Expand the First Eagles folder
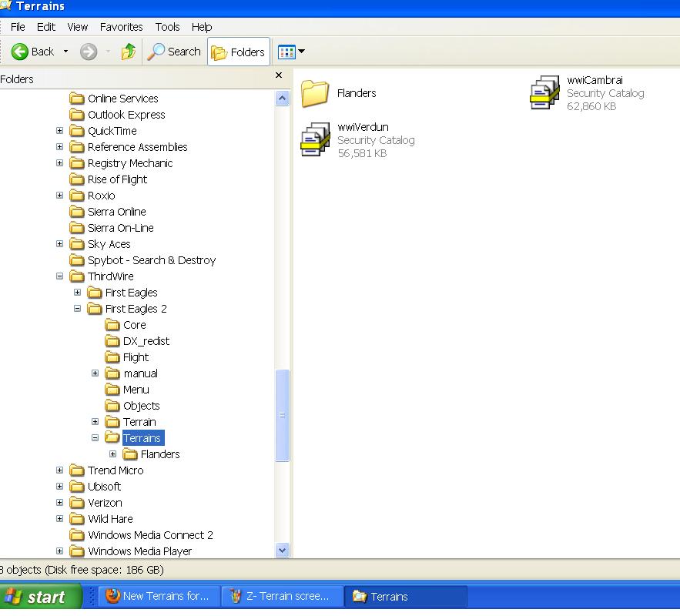Image resolution: width=680 pixels, height=616 pixels. [x=77, y=292]
